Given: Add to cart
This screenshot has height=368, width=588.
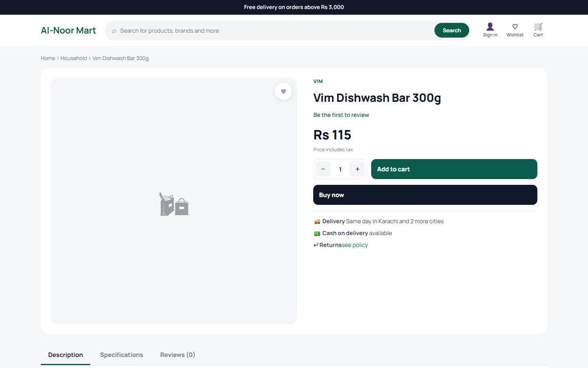Looking at the screenshot, I should tap(454, 169).
